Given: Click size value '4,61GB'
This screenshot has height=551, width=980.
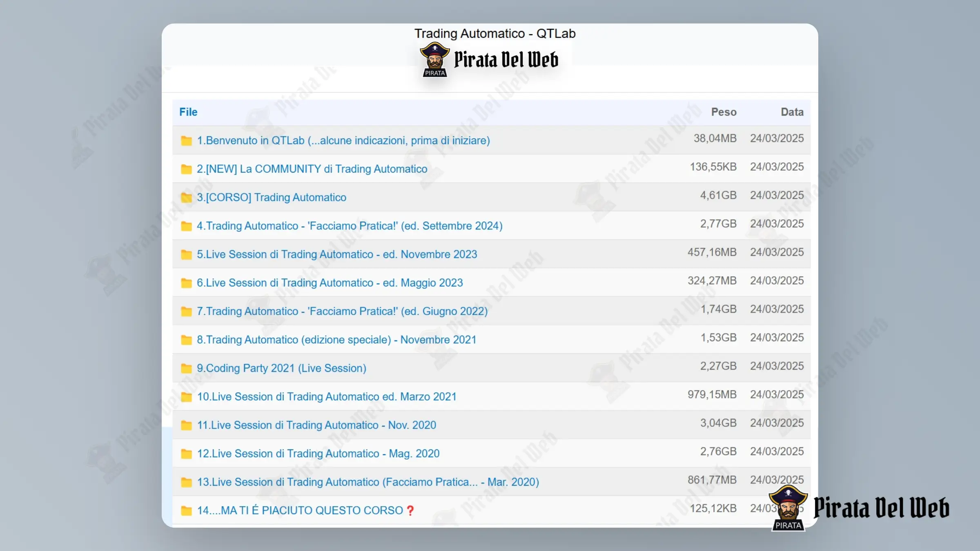Looking at the screenshot, I should click(718, 195).
